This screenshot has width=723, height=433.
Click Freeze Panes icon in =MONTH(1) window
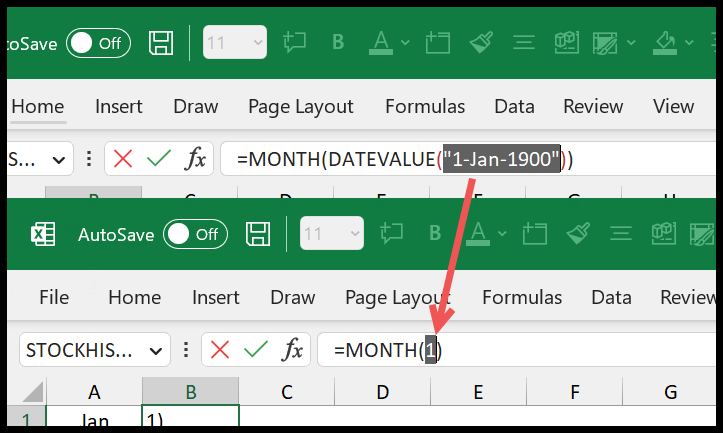click(x=534, y=234)
